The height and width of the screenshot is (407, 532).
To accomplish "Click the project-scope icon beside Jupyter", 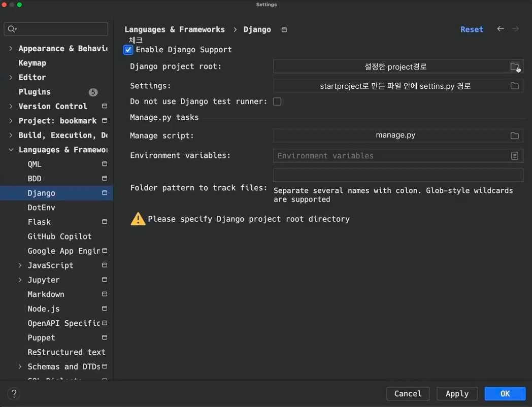I will point(105,280).
